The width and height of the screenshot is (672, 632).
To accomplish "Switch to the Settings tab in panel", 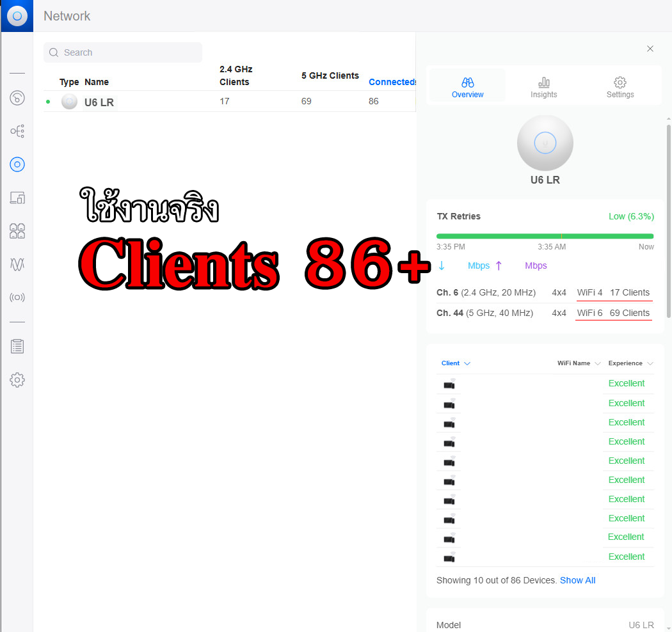I will click(620, 88).
